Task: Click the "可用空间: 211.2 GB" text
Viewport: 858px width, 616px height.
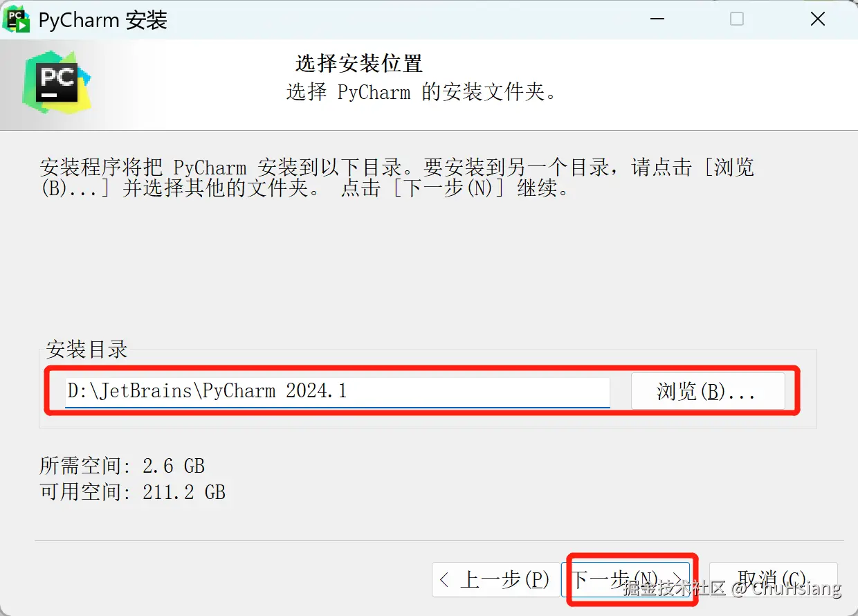Action: pos(133,492)
